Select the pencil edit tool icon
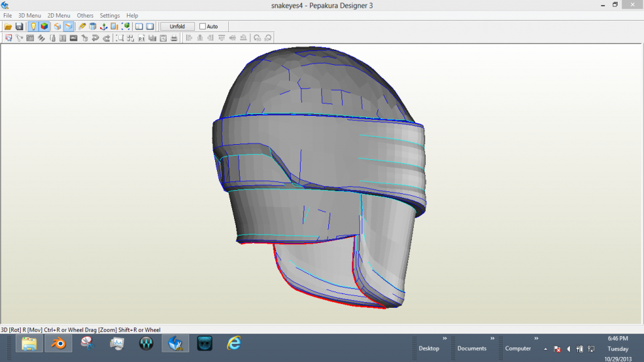Viewport: 644px width, 362px height. pyautogui.click(x=82, y=26)
